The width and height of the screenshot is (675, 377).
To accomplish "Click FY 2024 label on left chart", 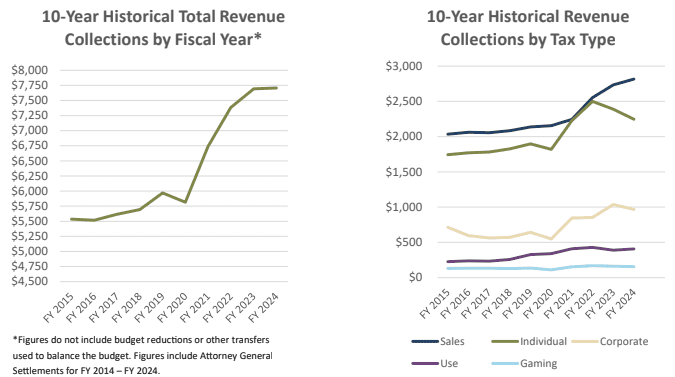I will pos(264,307).
